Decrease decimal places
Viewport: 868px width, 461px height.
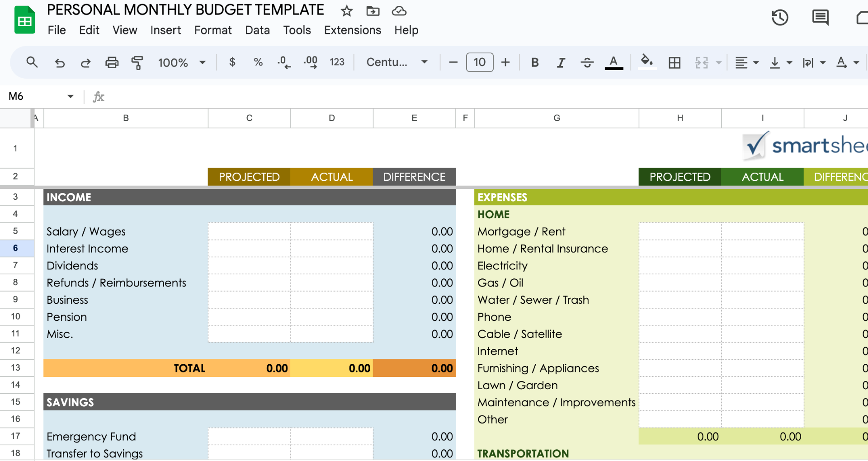click(283, 62)
